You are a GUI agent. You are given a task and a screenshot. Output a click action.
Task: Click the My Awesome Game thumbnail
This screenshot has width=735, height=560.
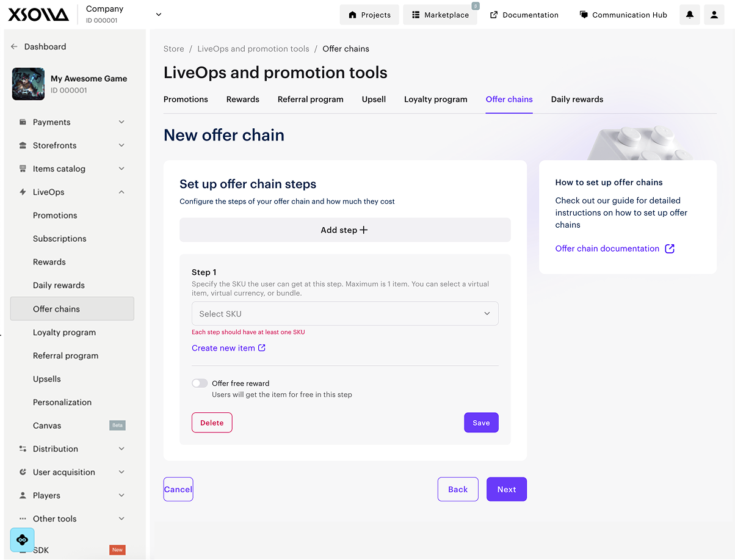pyautogui.click(x=28, y=84)
